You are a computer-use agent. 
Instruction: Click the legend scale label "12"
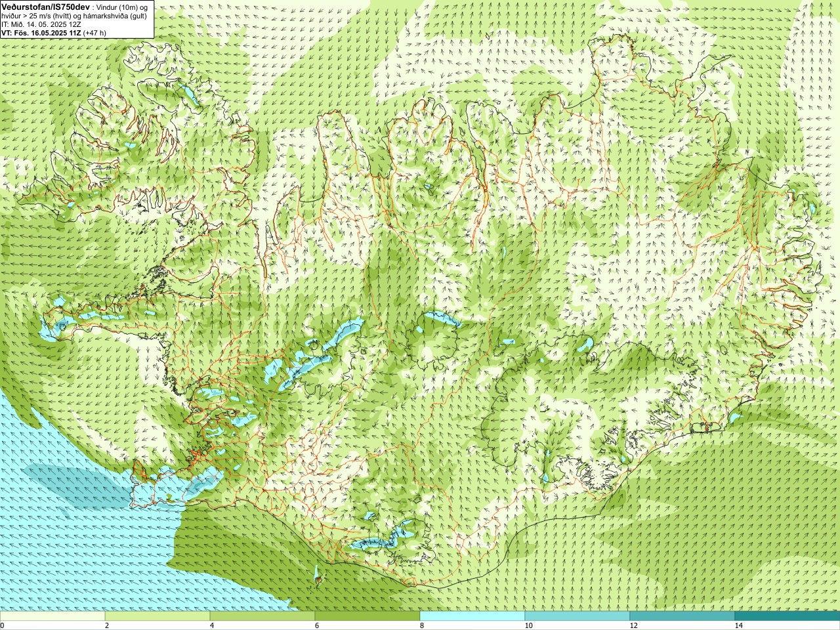click(633, 625)
